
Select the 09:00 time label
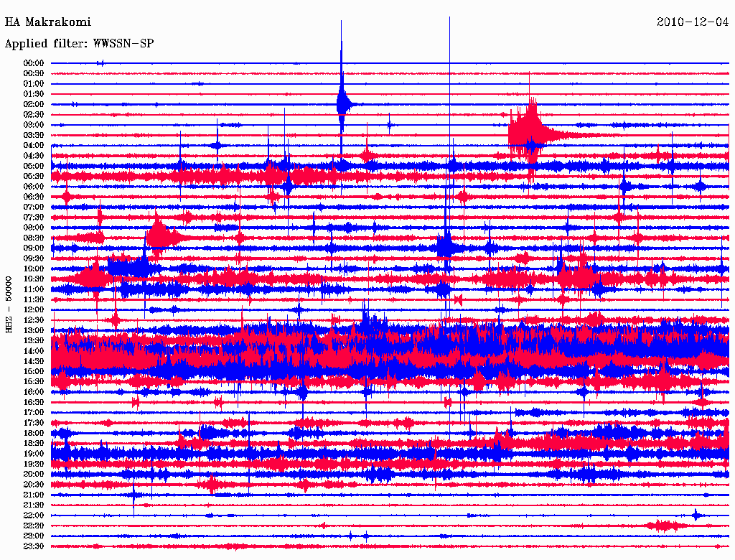coord(34,248)
